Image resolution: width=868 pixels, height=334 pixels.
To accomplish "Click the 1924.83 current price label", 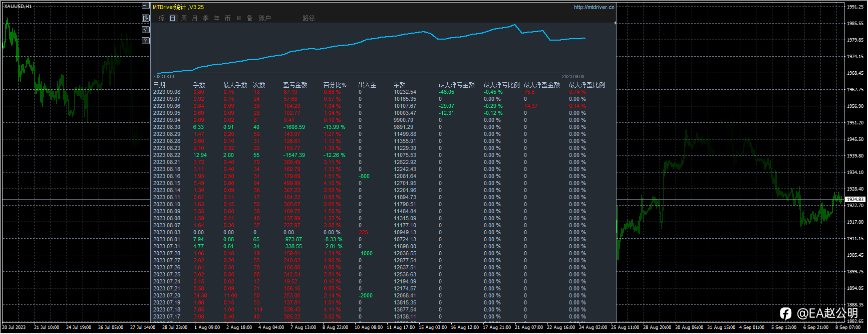I will pyautogui.click(x=855, y=200).
